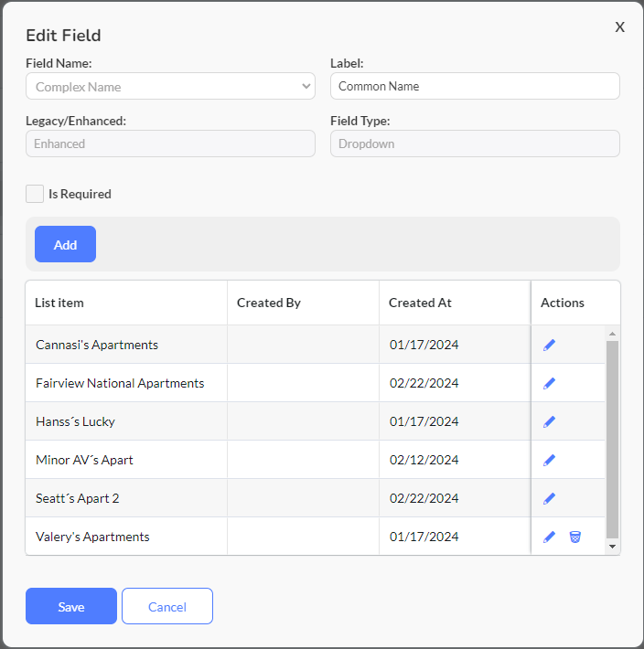Click the Label input field
This screenshot has height=649, width=644.
coord(475,86)
